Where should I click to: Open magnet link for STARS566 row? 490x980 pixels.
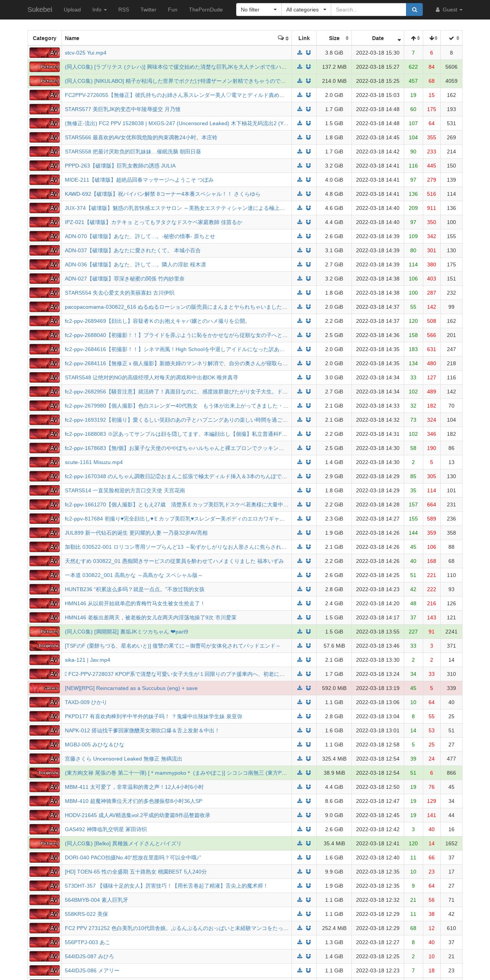[x=308, y=137]
